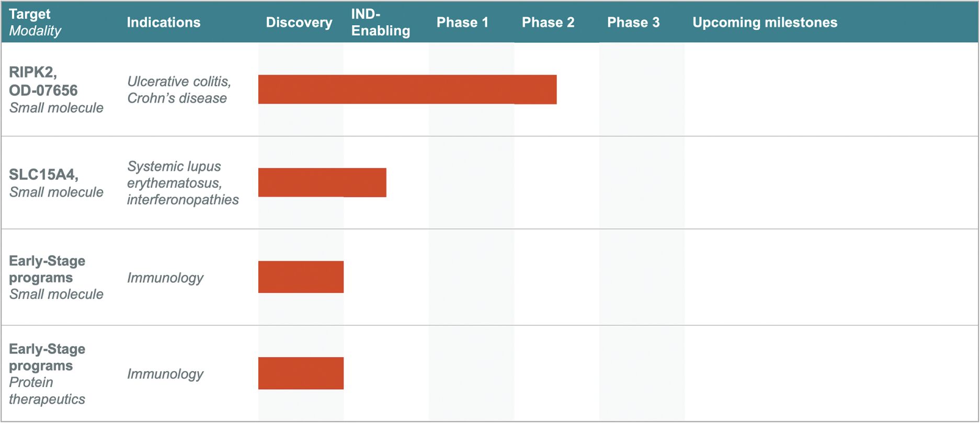Select the IND-Enabling column header

(x=380, y=22)
